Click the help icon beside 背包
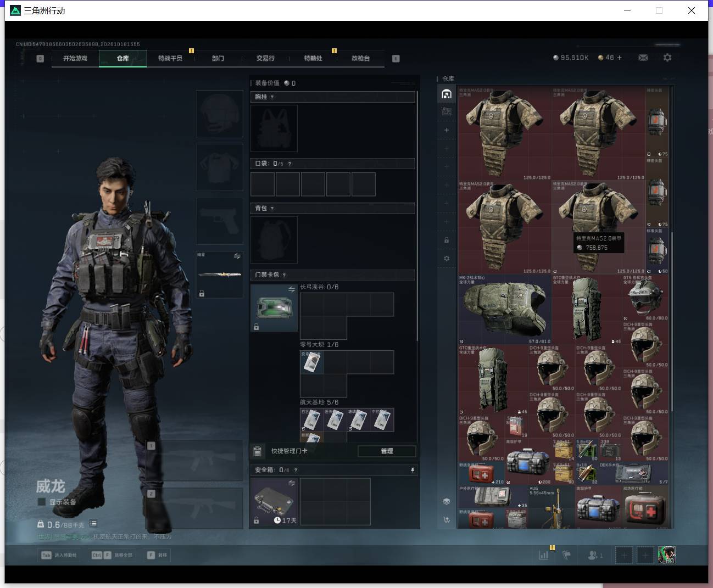Viewport: 713px width, 588px height. coord(272,209)
